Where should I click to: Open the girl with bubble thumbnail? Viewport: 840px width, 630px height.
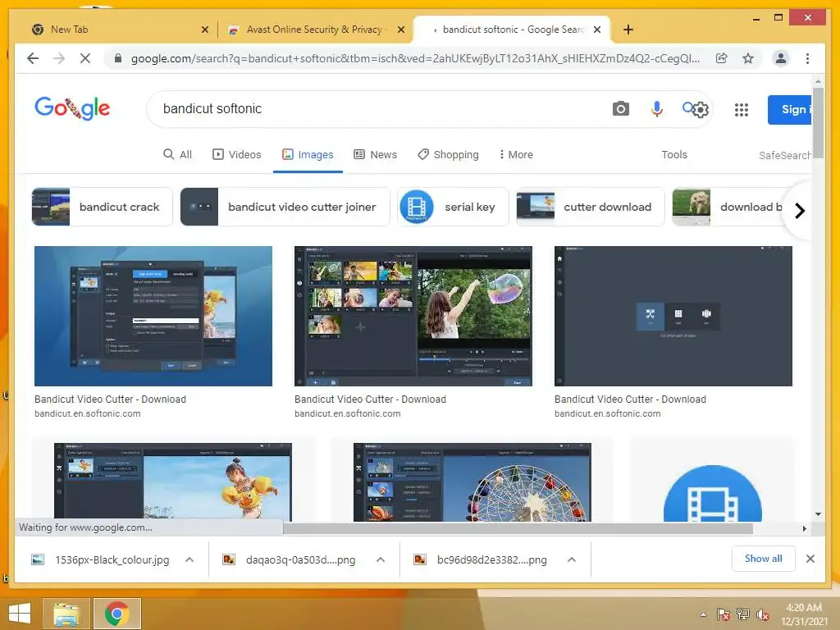(413, 316)
